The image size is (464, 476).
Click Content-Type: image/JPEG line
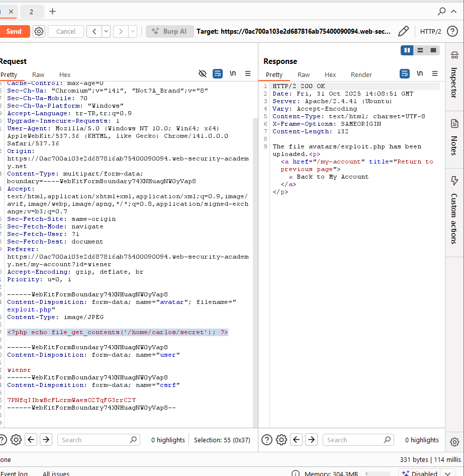(55, 317)
